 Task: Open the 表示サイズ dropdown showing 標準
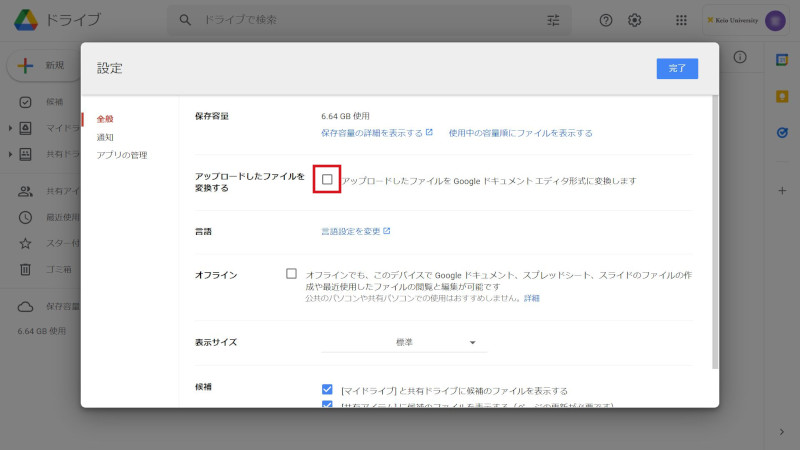(436, 342)
